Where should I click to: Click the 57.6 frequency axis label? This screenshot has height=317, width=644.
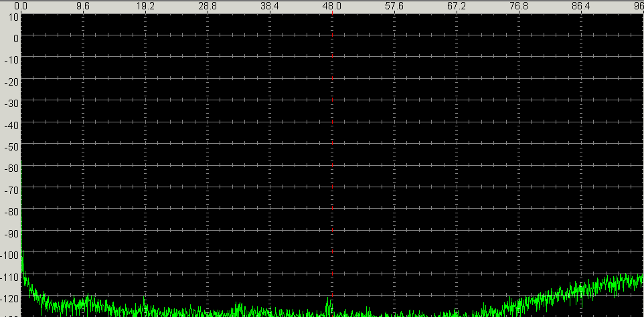pos(394,7)
